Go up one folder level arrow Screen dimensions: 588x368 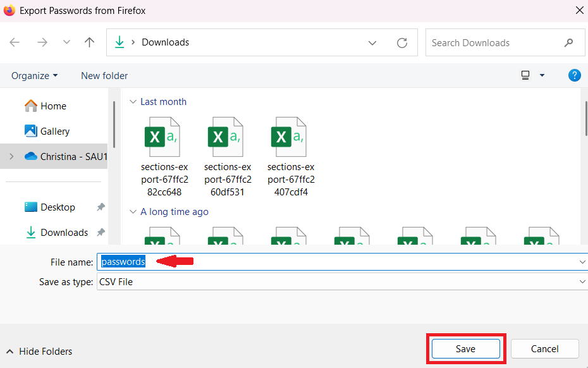click(89, 42)
